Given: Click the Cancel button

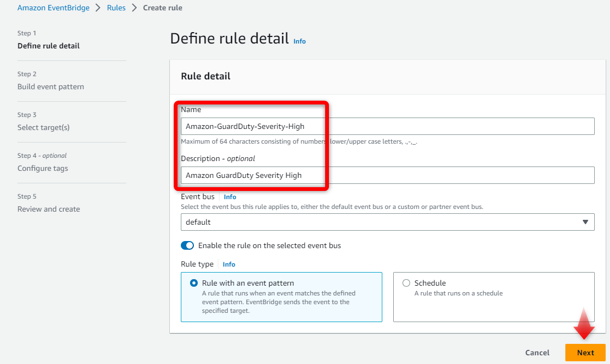Looking at the screenshot, I should click(x=537, y=353).
